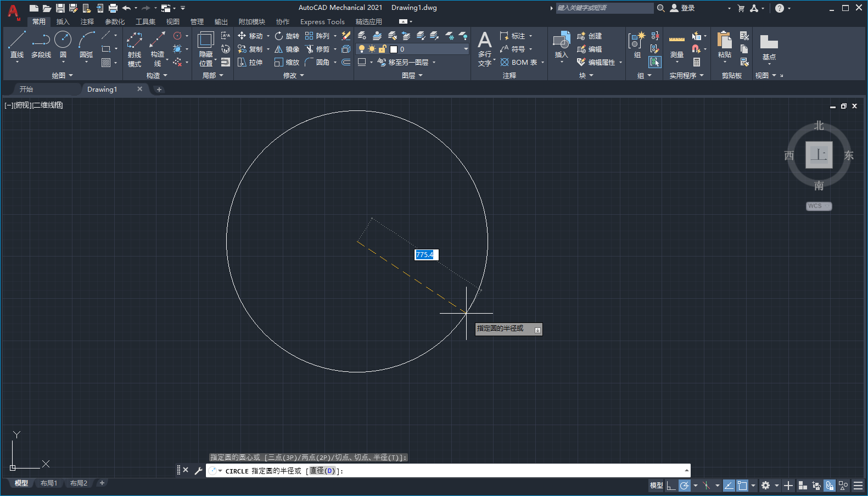Select the 圆角 fillet tool
The image size is (868, 496).
[x=317, y=62]
